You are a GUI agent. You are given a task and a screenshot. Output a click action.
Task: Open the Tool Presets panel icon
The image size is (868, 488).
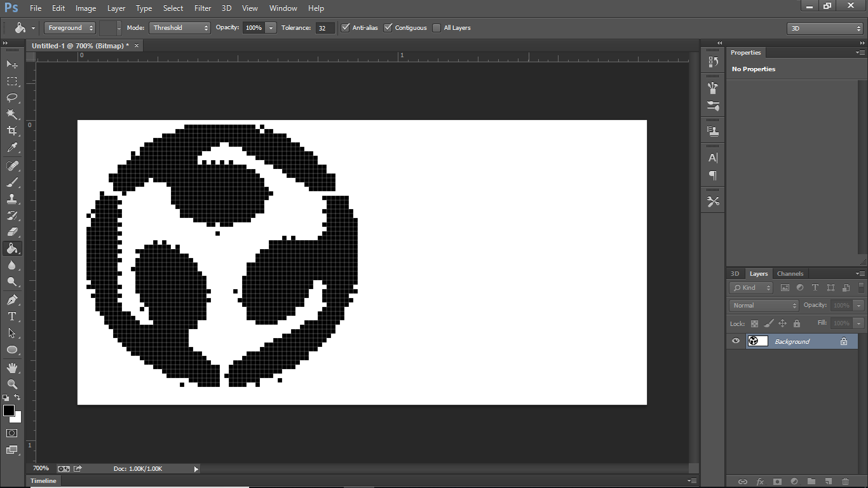coord(713,201)
